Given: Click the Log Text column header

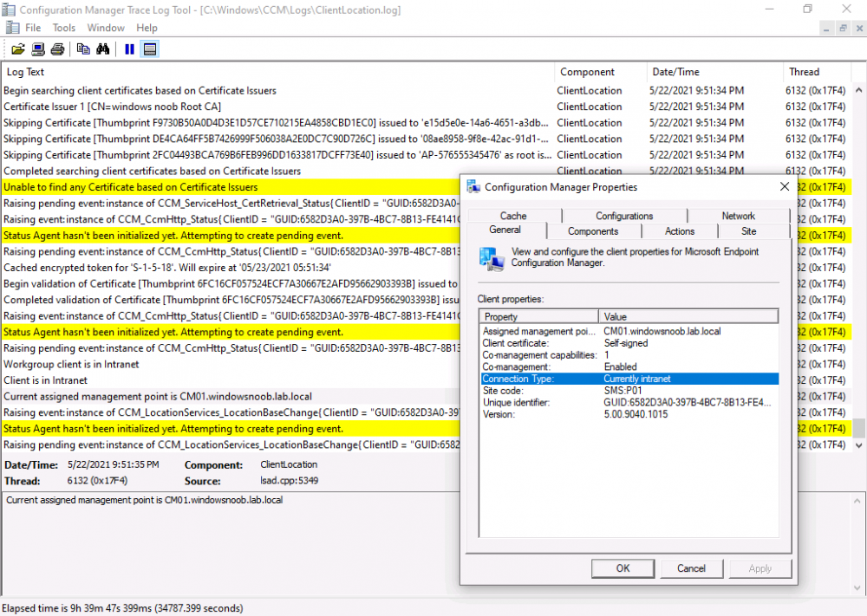Looking at the screenshot, I should coord(278,72).
